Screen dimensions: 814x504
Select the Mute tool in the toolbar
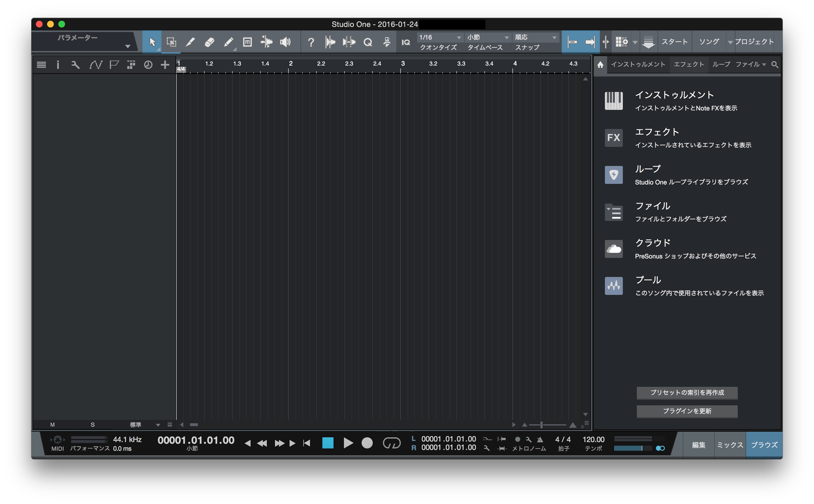(248, 42)
